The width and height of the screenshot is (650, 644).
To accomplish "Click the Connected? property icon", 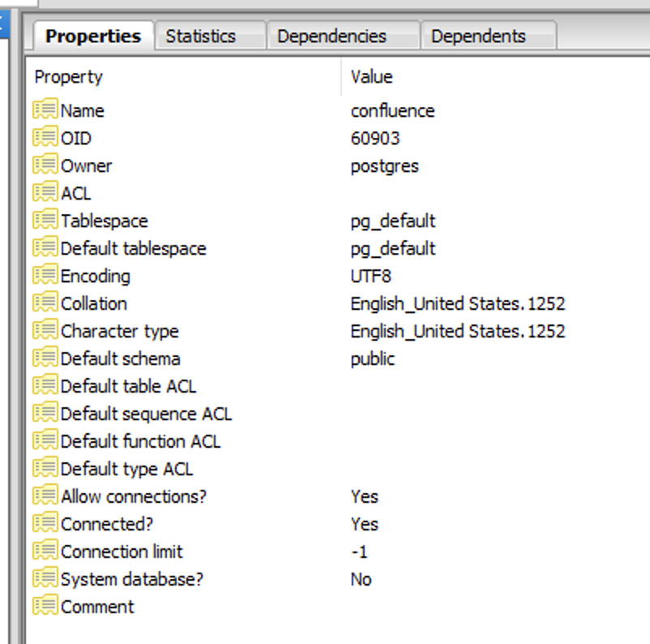I will point(45,523).
